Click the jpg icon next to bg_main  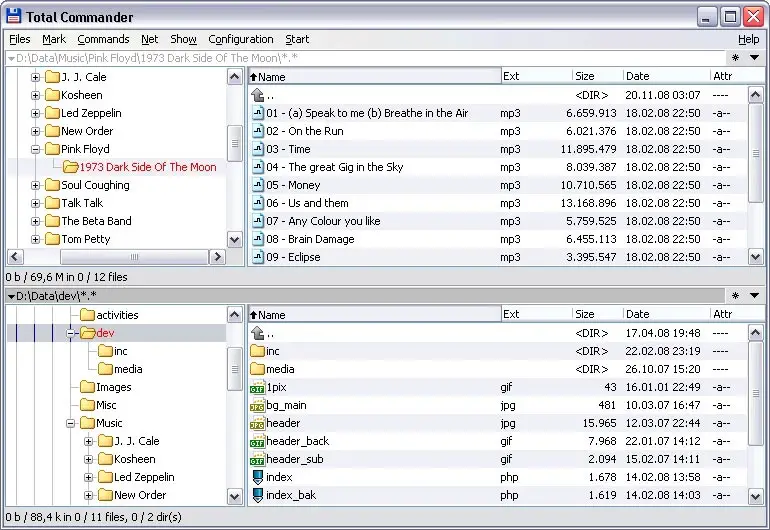tap(257, 405)
